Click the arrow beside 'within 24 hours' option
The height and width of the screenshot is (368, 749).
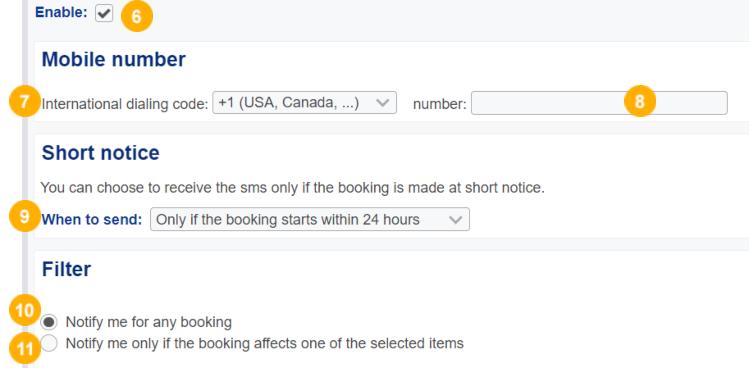click(456, 220)
